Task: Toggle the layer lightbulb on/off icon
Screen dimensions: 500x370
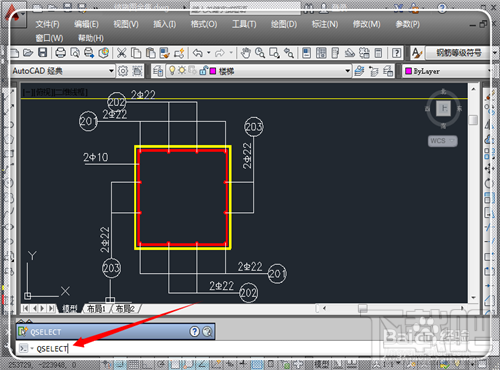Action: (172, 70)
